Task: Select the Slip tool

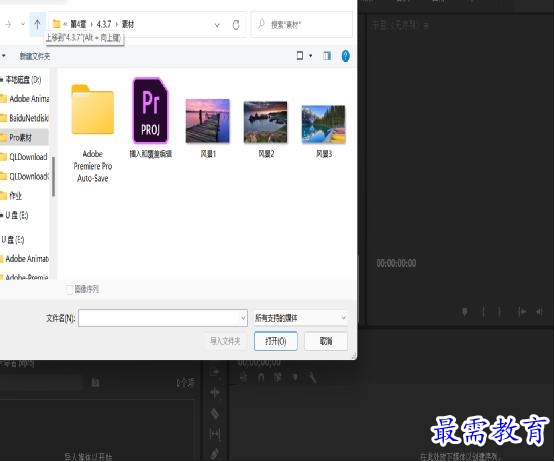Action: click(215, 434)
